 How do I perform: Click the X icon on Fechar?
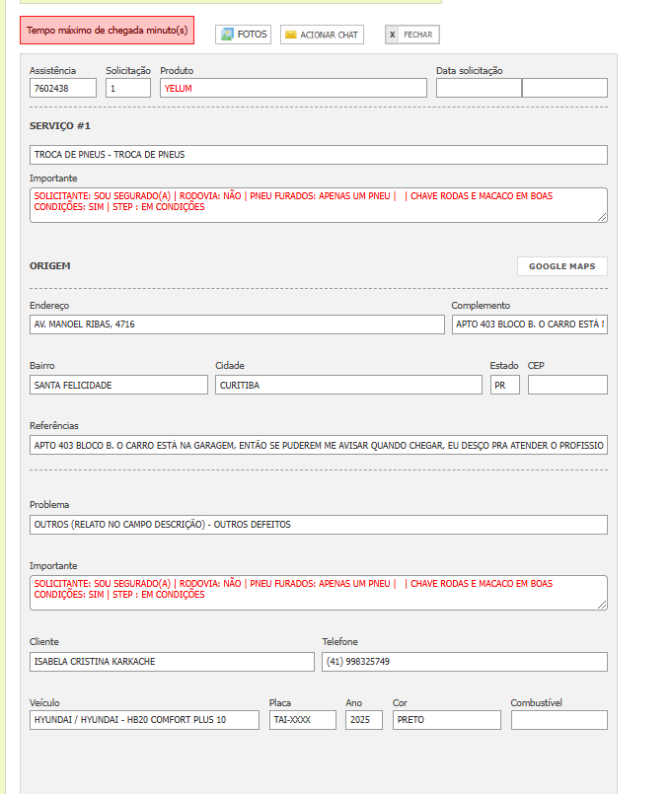[x=393, y=35]
